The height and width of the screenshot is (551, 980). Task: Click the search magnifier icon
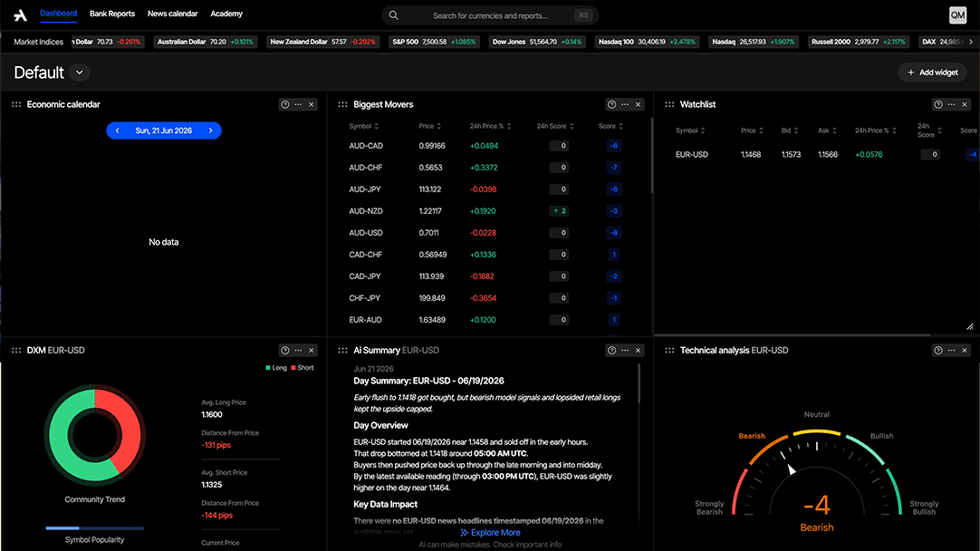pos(393,15)
